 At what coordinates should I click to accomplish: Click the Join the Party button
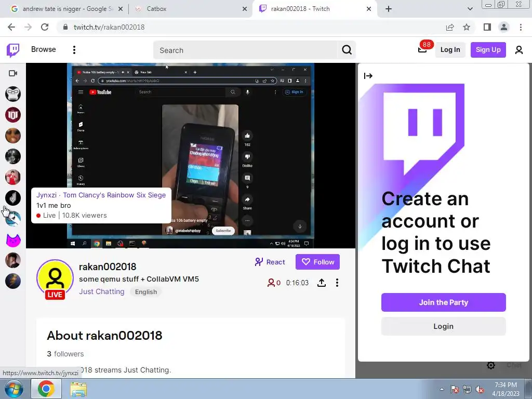pos(444,302)
